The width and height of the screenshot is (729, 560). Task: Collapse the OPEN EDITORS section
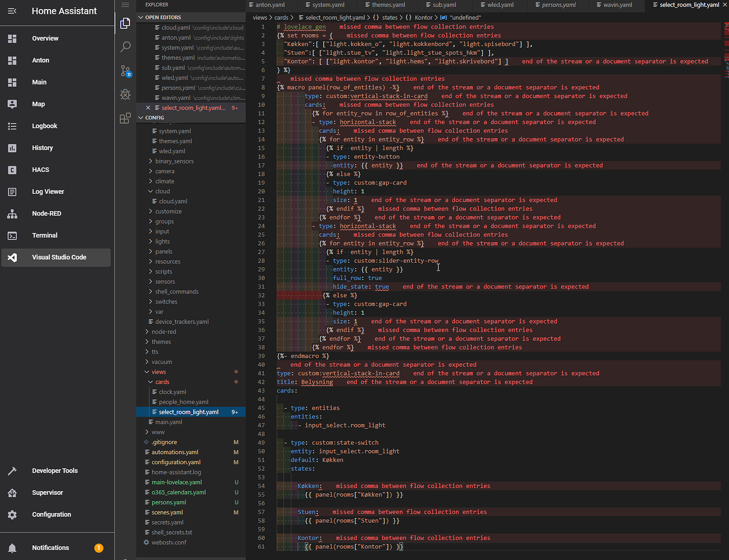click(x=141, y=17)
